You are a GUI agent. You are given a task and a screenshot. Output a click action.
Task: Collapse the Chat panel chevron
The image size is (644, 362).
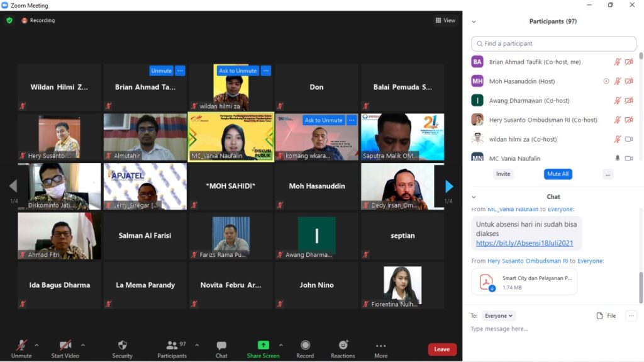474,197
